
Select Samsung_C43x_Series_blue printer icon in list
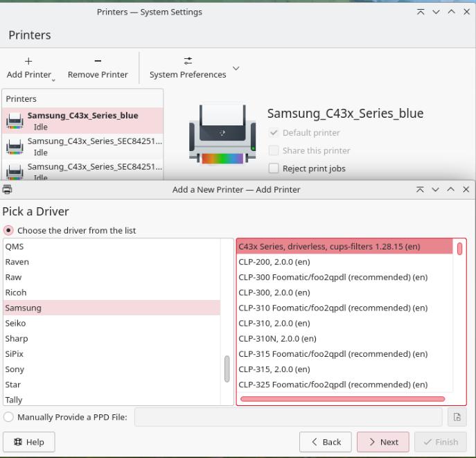point(15,121)
